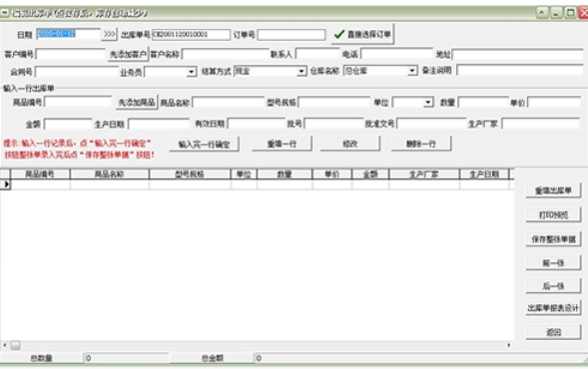The width and height of the screenshot is (588, 369).
Task: Click the horizontal scrollbar thumb
Action: click(x=15, y=345)
